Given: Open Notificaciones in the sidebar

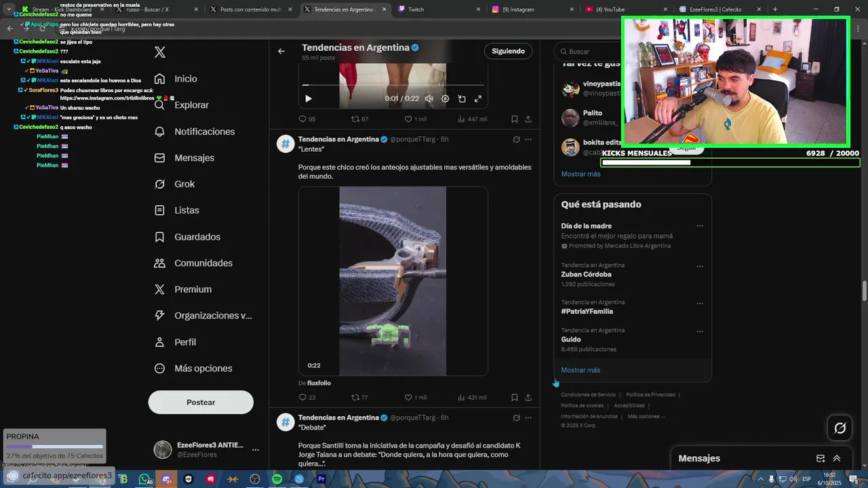Looking at the screenshot, I should coord(194,131).
